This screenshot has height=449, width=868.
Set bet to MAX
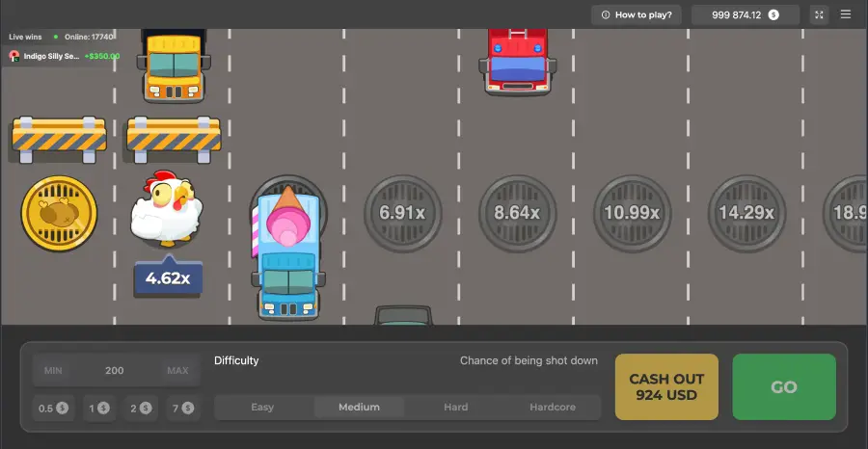pyautogui.click(x=177, y=371)
